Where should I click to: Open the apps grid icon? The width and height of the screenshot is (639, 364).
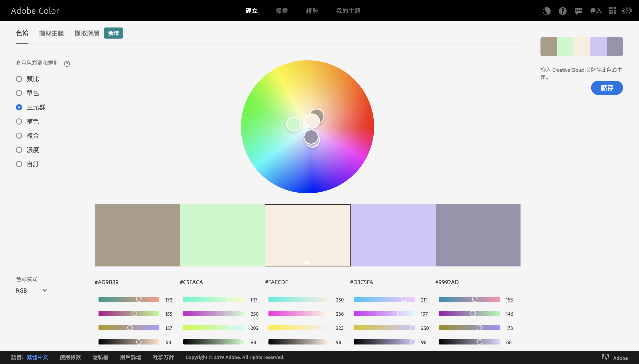(612, 11)
